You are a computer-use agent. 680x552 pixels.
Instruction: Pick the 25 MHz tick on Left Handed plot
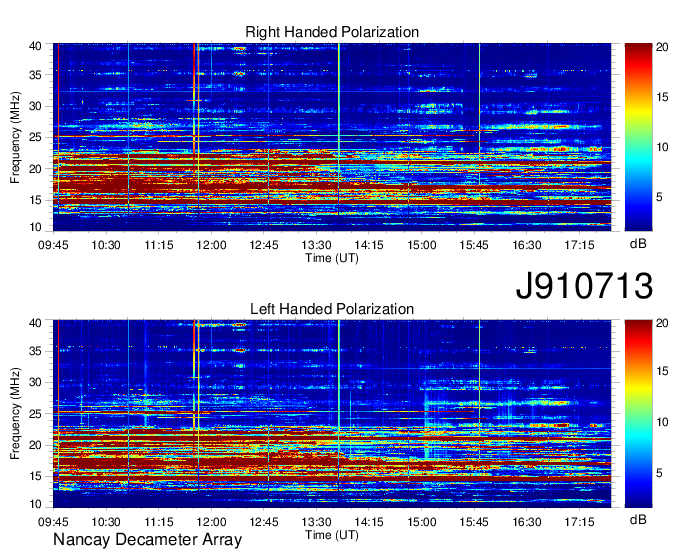[x=35, y=414]
